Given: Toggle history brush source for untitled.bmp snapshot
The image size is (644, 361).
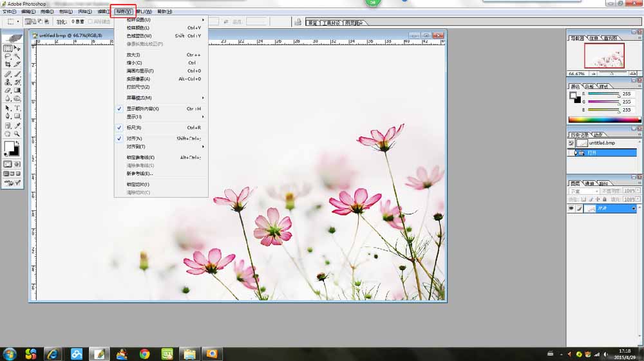Looking at the screenshot, I should pos(571,143).
